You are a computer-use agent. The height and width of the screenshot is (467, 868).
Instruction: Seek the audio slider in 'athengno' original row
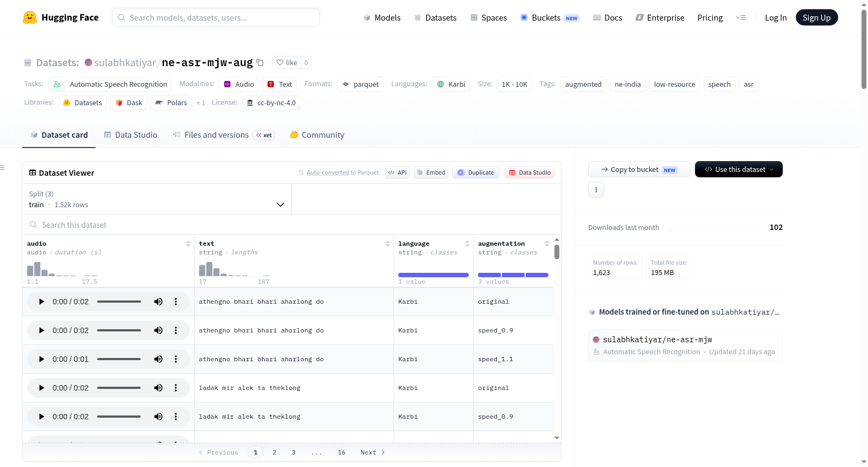119,302
